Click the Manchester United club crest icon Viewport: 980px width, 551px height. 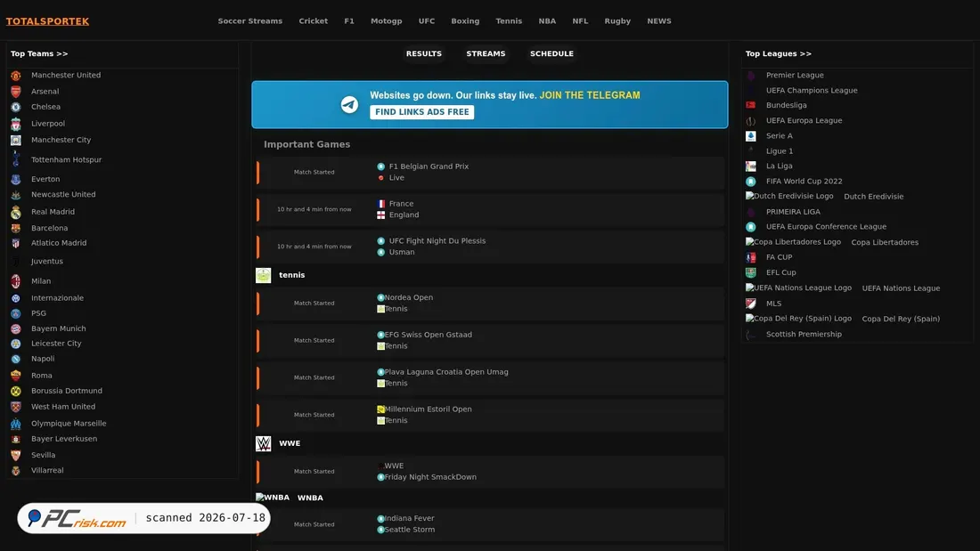tap(16, 76)
